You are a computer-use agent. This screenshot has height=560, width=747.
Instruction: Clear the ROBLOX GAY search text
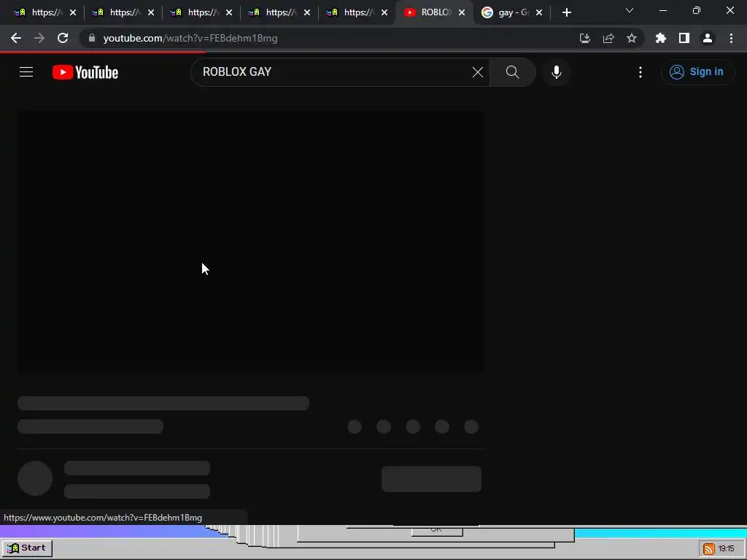[477, 72]
